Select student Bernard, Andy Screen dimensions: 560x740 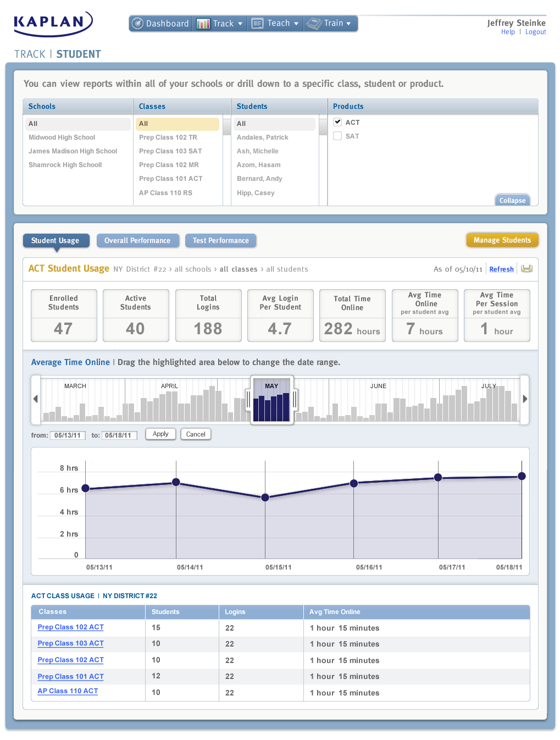click(x=259, y=179)
